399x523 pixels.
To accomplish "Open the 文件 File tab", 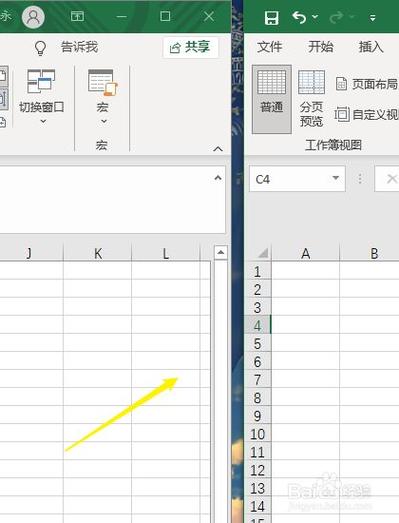I will (270, 47).
